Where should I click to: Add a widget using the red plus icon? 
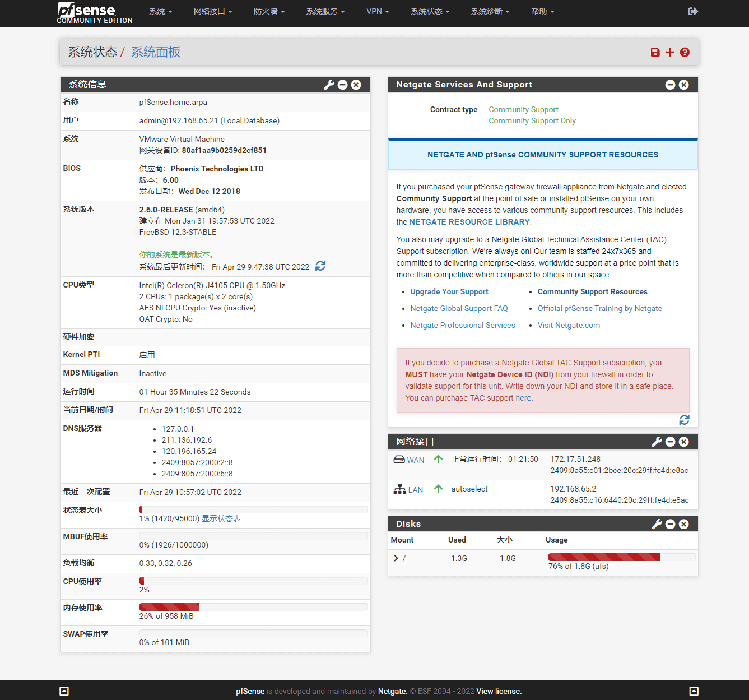coord(669,52)
